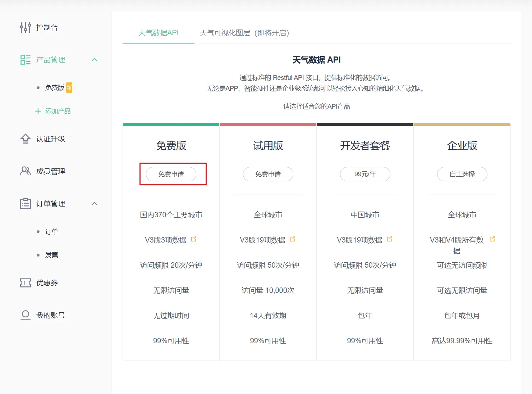Click the 控制台 console icon
The height and width of the screenshot is (394, 532).
pos(25,27)
